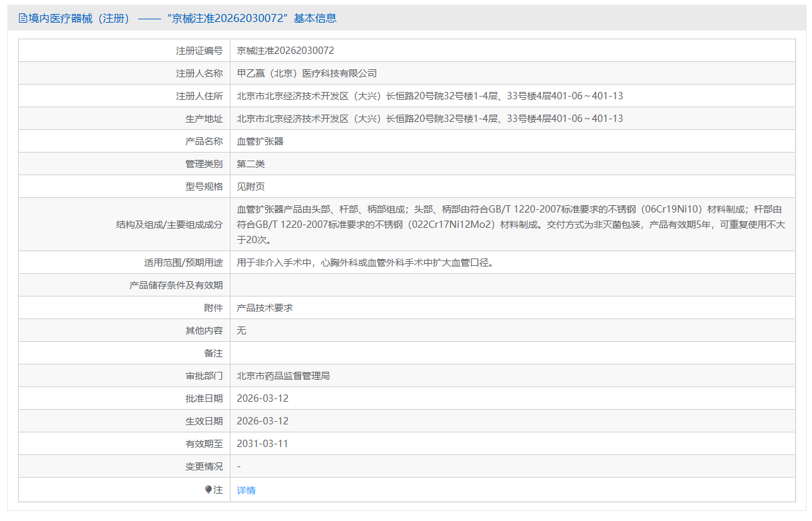The image size is (812, 521).
Task: Click the page title with 京械注准20262030072 基本信息
Action: pos(182,19)
